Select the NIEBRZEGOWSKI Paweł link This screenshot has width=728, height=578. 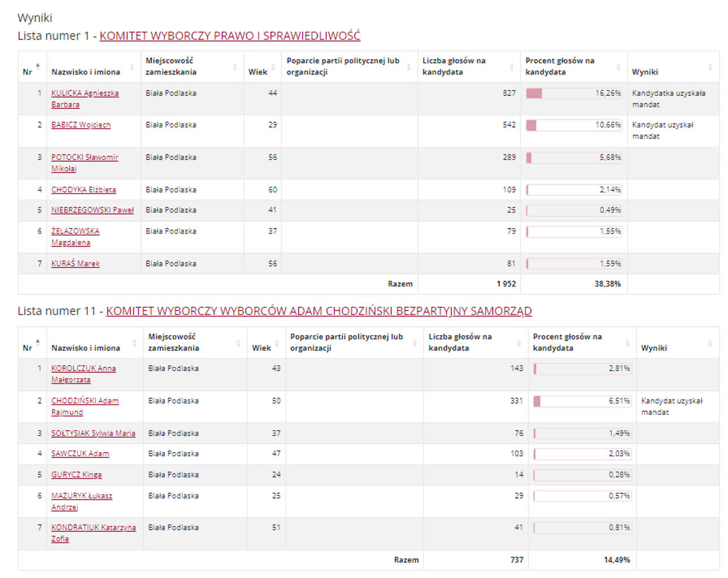coord(92,210)
